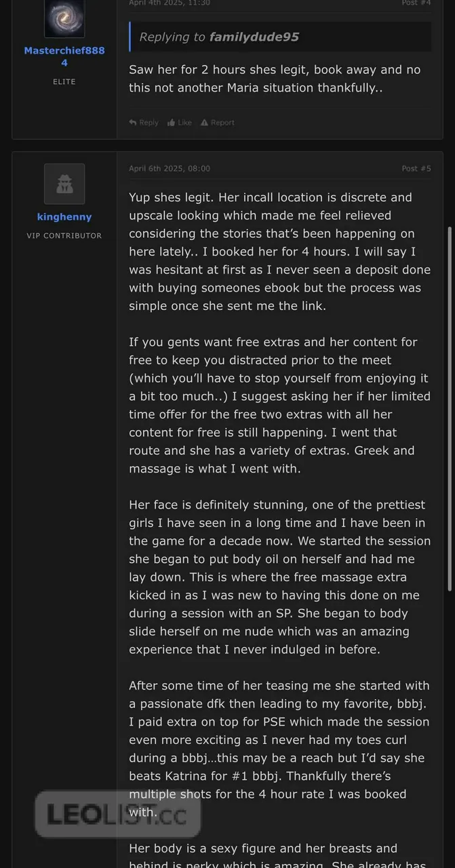
Task: Open Masterchief8884's profile via username
Action: pyautogui.click(x=64, y=56)
